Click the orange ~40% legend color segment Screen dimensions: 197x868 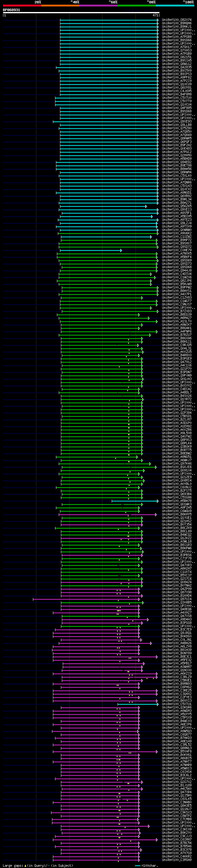(60, 6)
